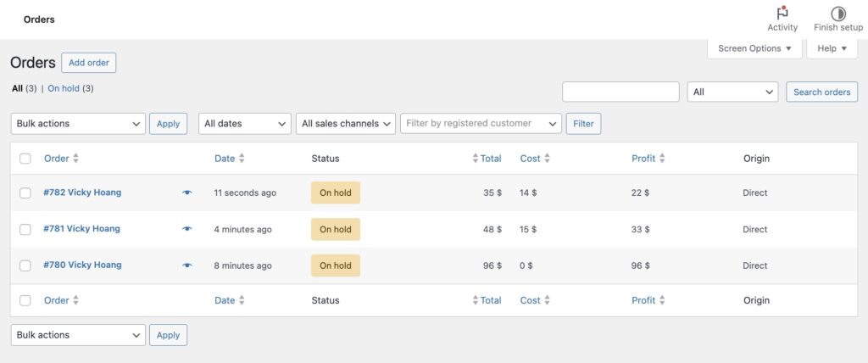Screen dimensions: 868x363
Task: Preview order #781 with eye icon
Action: [187, 229]
